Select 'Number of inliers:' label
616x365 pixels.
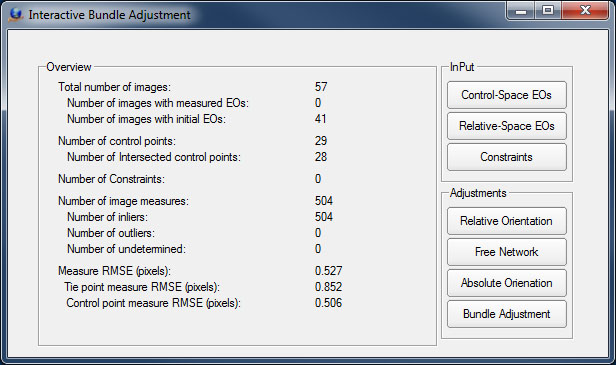[108, 217]
